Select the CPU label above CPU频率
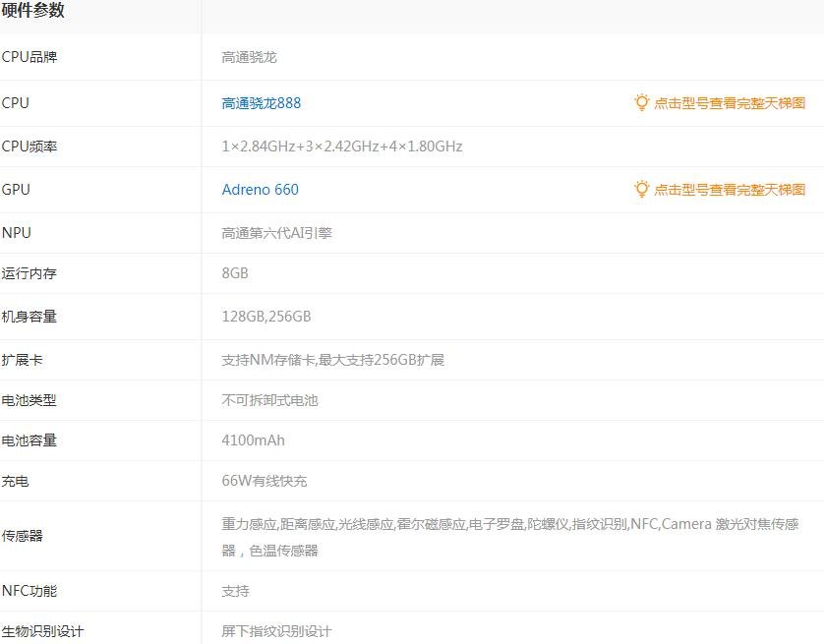Screen dimensions: 824x644 [x=15, y=103]
